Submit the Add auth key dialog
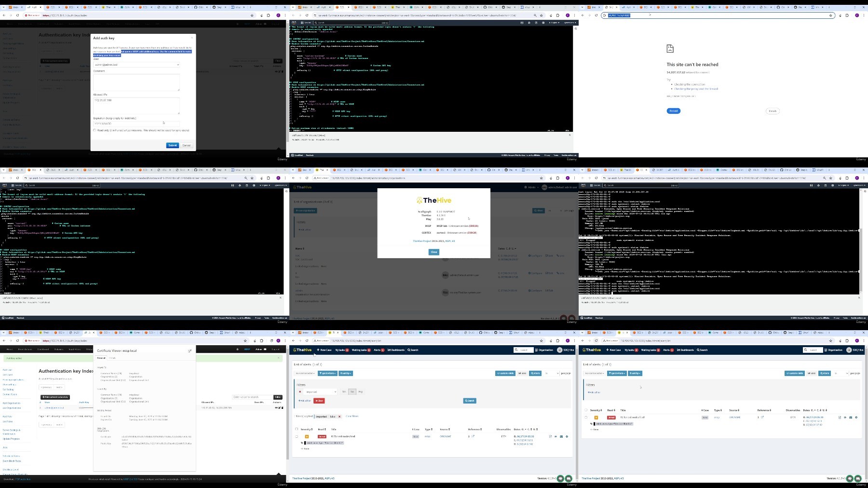 coord(172,145)
